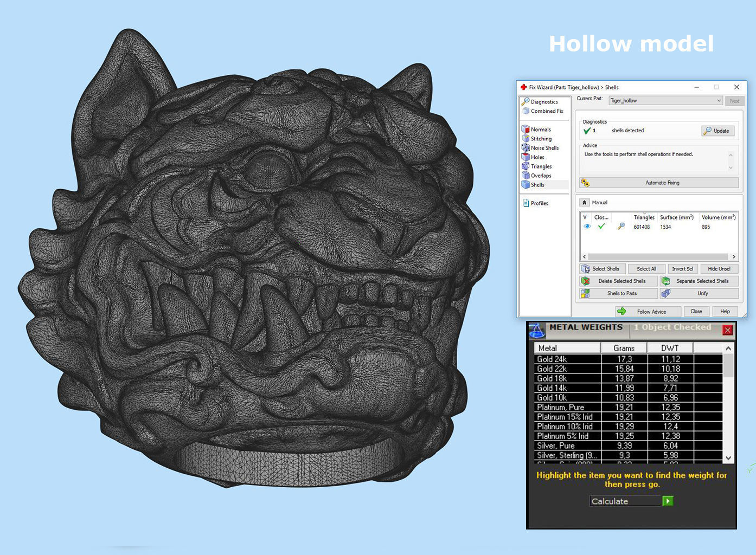Click the DWT column header
This screenshot has height=555, width=756.
[670, 348]
